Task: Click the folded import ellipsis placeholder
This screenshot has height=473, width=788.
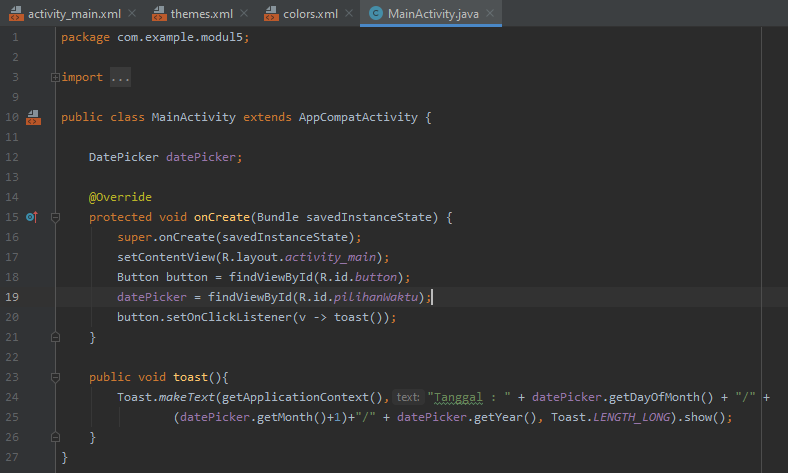Action: tap(121, 77)
